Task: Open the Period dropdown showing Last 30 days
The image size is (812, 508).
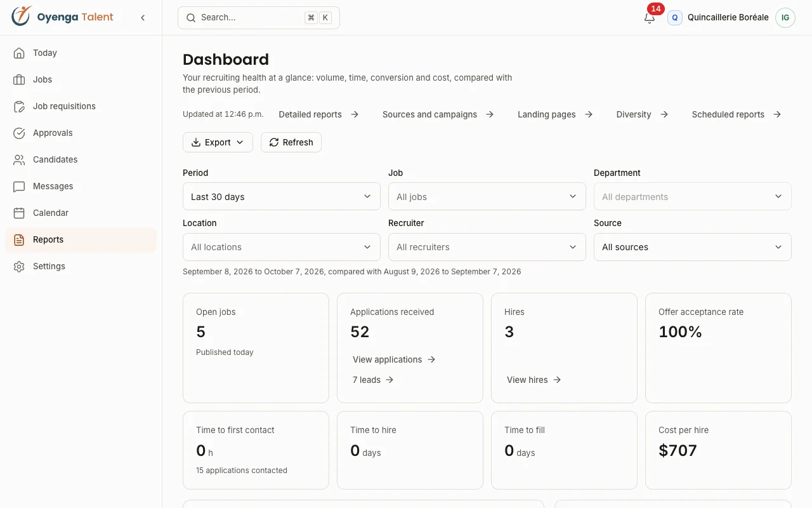Action: (282, 196)
